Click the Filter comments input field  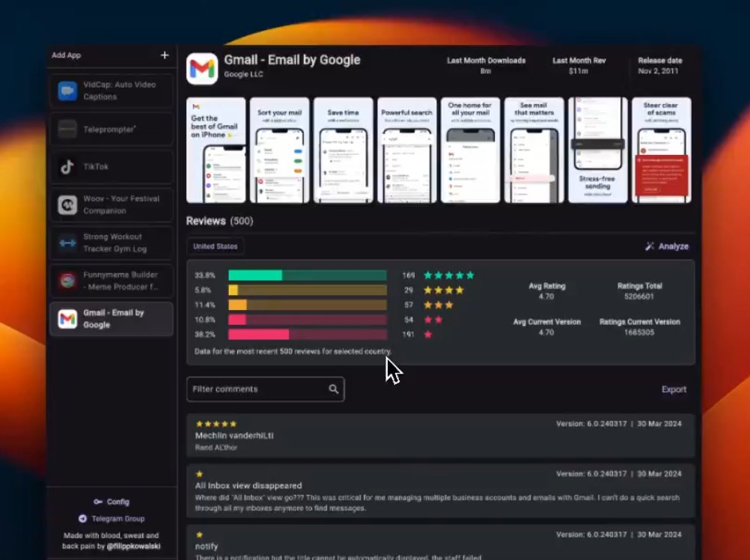[266, 389]
